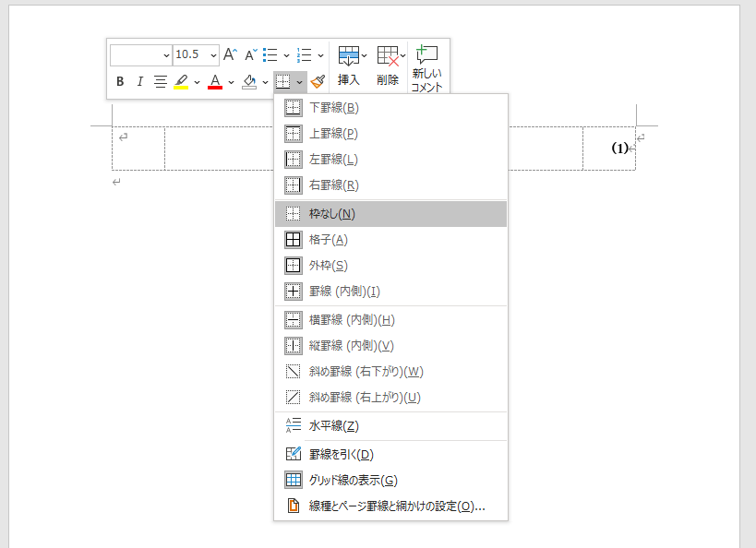The height and width of the screenshot is (548, 756).
Task: Select 外枠(S) outside border
Action: pos(390,266)
